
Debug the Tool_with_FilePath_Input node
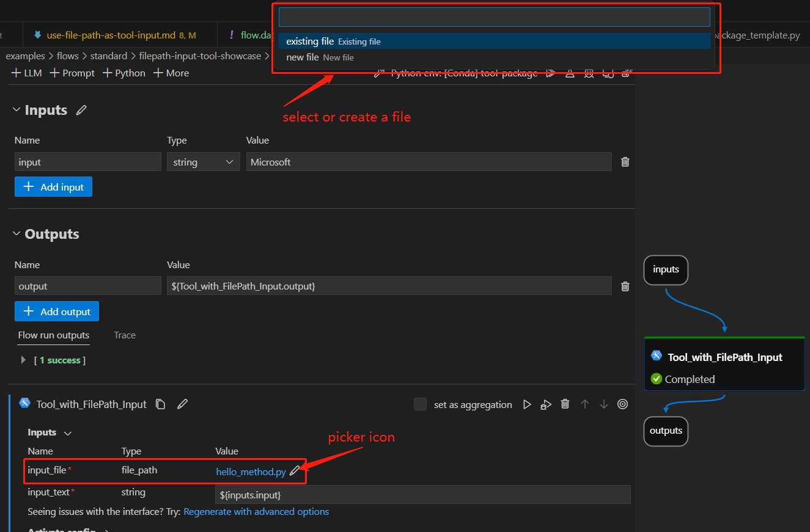point(546,404)
